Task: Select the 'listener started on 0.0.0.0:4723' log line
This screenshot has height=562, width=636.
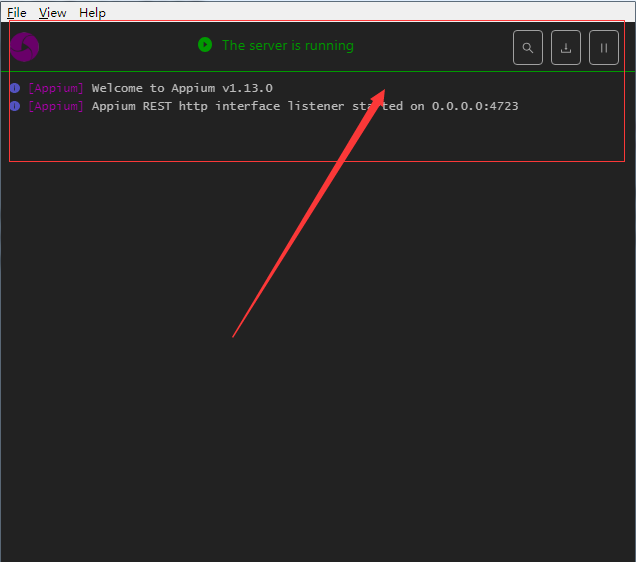Action: (305, 106)
